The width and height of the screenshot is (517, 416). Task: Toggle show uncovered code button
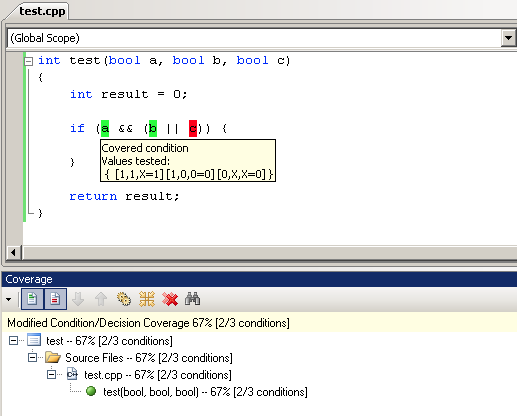click(x=55, y=299)
